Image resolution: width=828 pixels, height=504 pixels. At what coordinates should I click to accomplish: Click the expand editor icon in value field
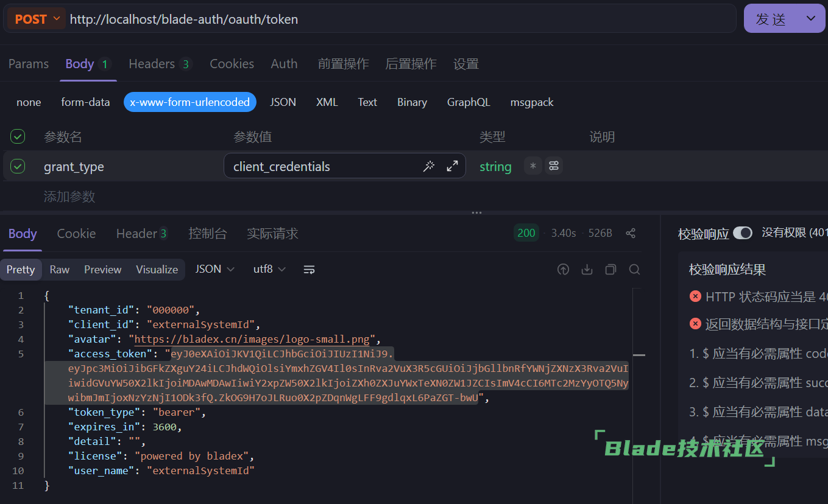[452, 166]
